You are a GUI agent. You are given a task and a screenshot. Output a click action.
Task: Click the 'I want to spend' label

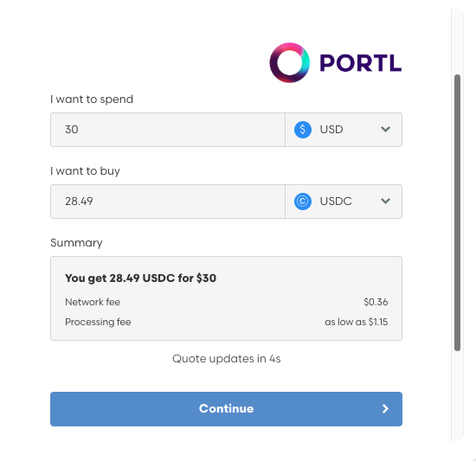tap(92, 99)
